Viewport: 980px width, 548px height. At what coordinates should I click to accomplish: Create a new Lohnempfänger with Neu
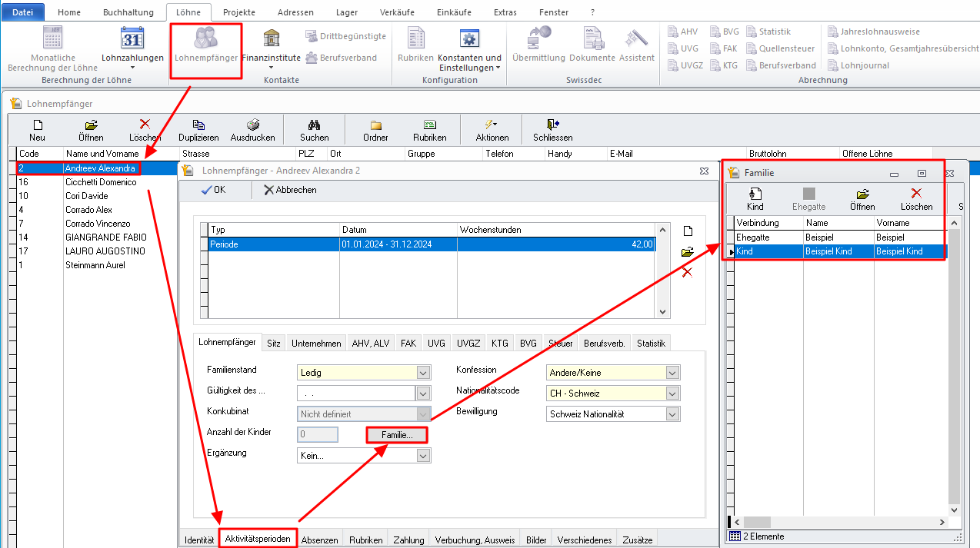37,131
